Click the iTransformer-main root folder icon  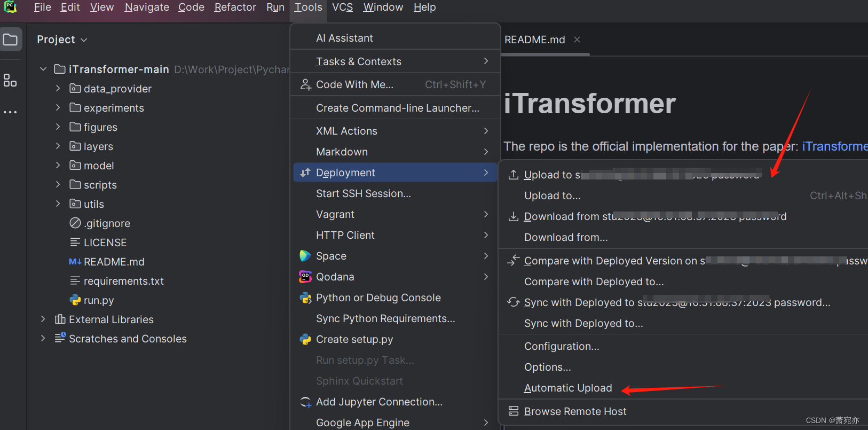click(x=60, y=69)
